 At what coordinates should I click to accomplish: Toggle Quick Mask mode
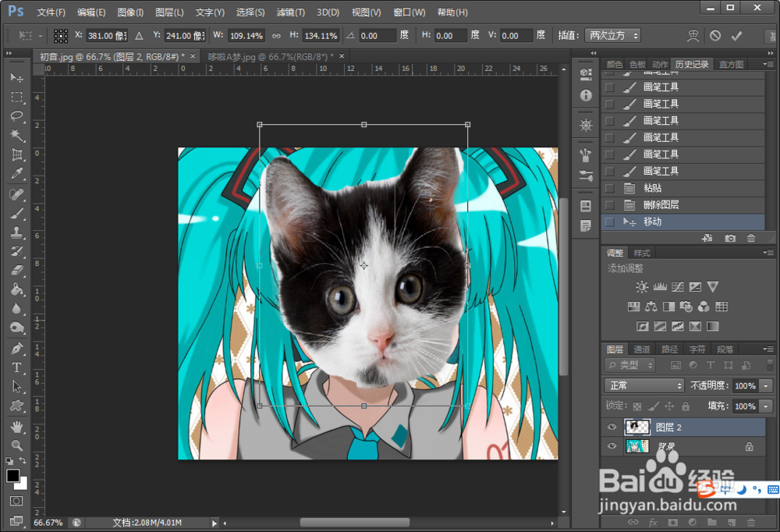16,501
